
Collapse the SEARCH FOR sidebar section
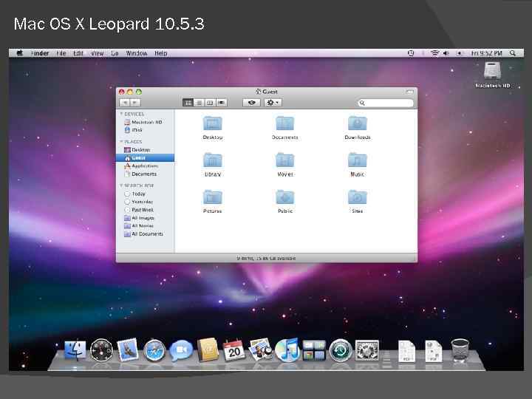tap(121, 185)
